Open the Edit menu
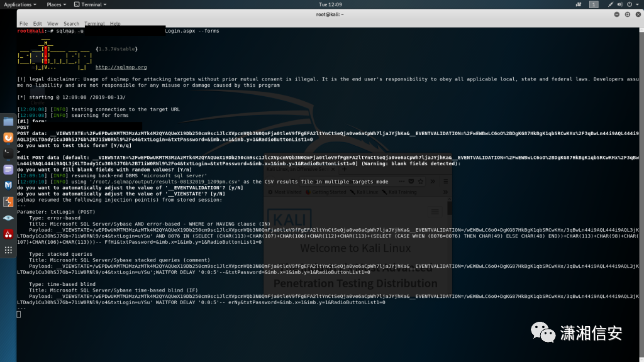This screenshot has width=644, height=362. (37, 24)
